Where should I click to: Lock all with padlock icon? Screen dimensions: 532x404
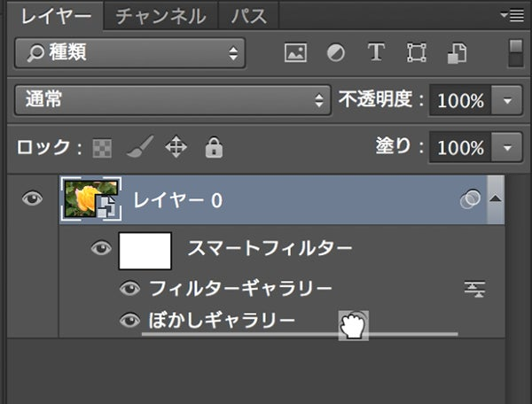tap(214, 147)
